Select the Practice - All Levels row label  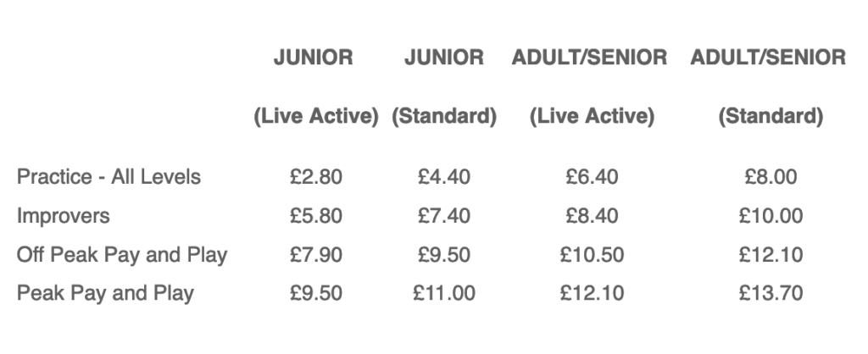[108, 177]
